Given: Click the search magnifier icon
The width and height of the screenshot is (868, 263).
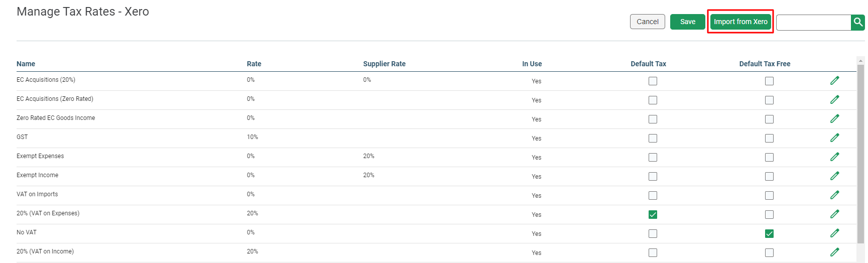Looking at the screenshot, I should [858, 22].
